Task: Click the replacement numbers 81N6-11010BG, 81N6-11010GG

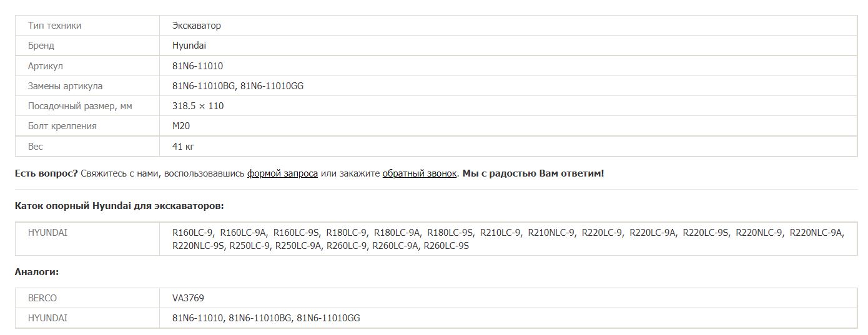Action: click(x=238, y=86)
